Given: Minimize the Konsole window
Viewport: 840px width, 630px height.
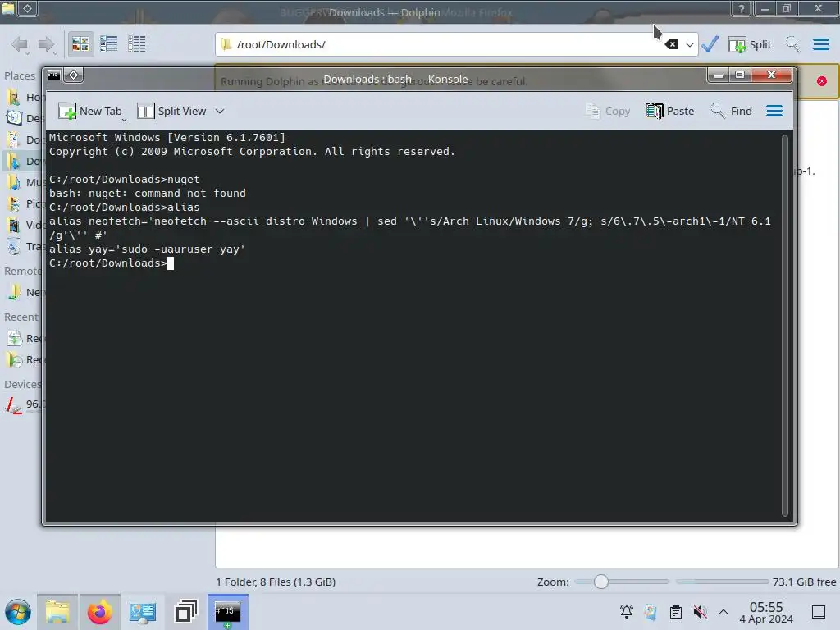Looking at the screenshot, I should (719, 75).
